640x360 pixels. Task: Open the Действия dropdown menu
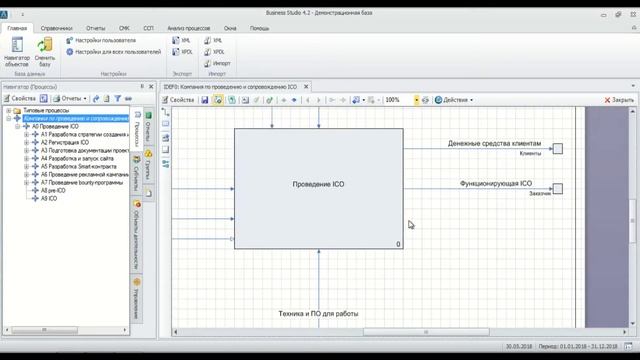pyautogui.click(x=453, y=100)
